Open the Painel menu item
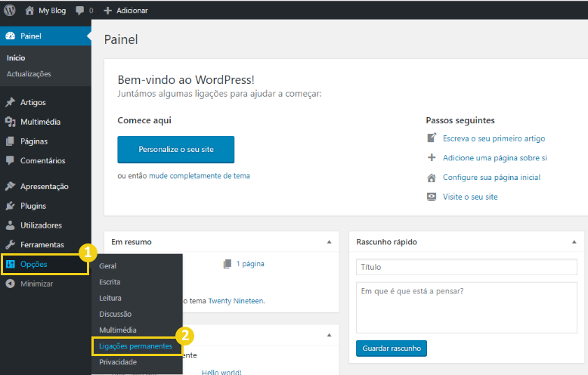 pyautogui.click(x=45, y=36)
